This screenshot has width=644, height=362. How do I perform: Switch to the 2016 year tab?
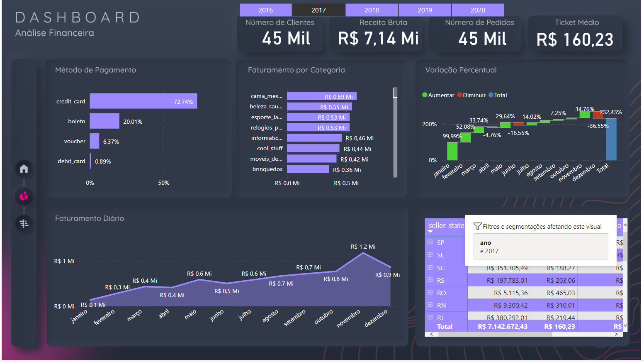click(x=265, y=10)
